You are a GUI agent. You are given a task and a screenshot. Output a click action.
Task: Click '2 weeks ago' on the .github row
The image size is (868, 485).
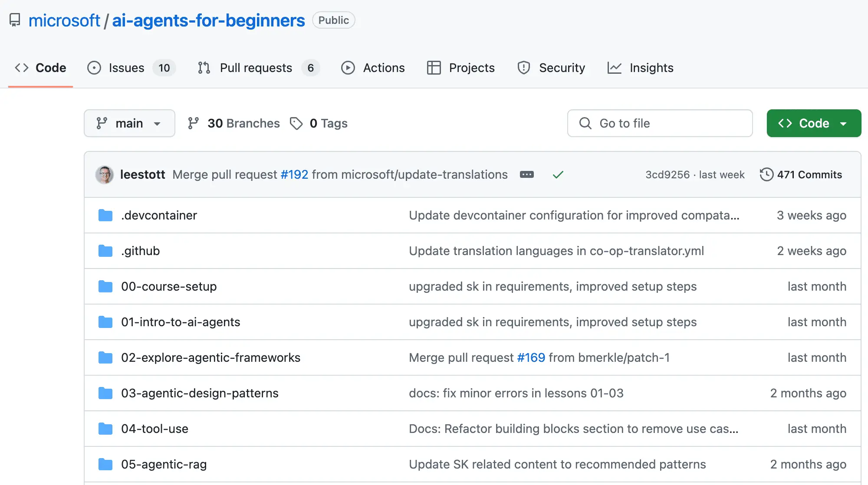tap(811, 251)
